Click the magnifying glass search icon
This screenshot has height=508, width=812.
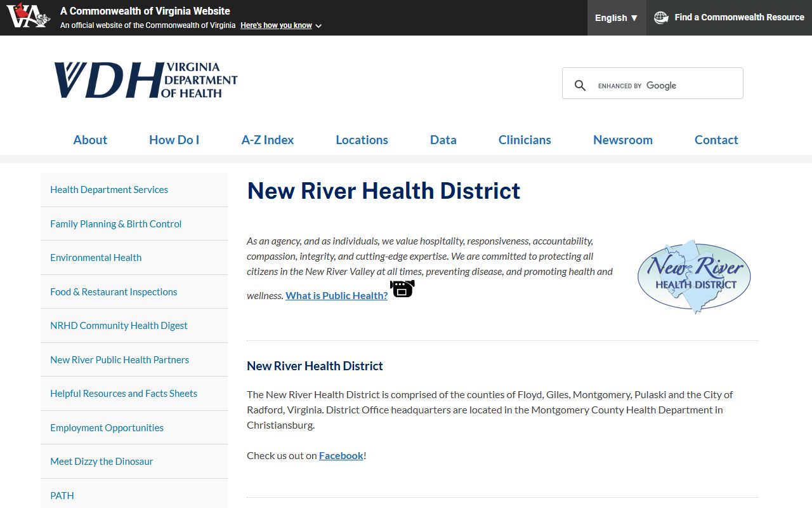coord(580,86)
